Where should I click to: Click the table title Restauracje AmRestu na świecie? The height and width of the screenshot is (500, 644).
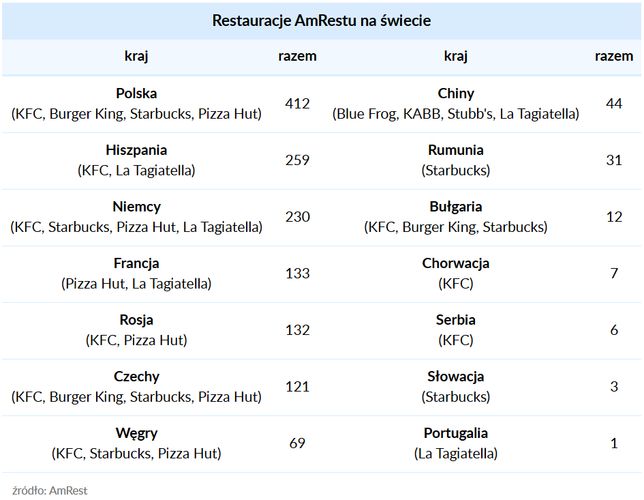tap(322, 21)
